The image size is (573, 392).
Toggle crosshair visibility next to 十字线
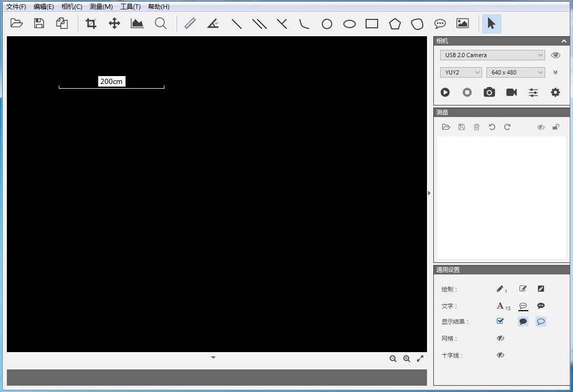point(500,355)
